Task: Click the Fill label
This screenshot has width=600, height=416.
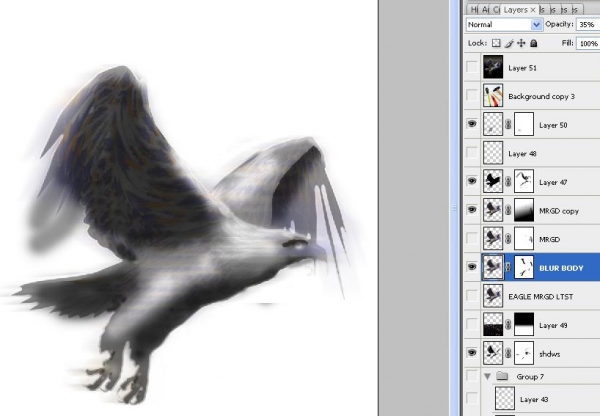Action: tap(567, 43)
